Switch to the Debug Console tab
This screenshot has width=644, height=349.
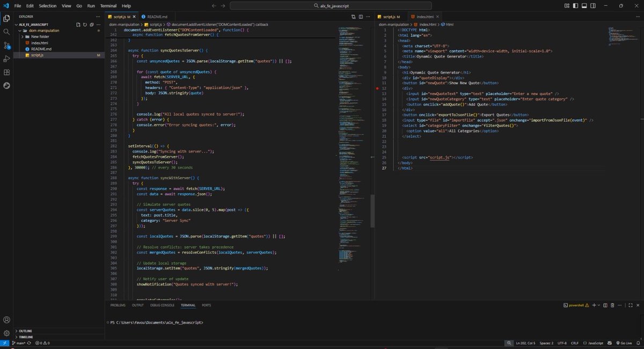tap(162, 305)
